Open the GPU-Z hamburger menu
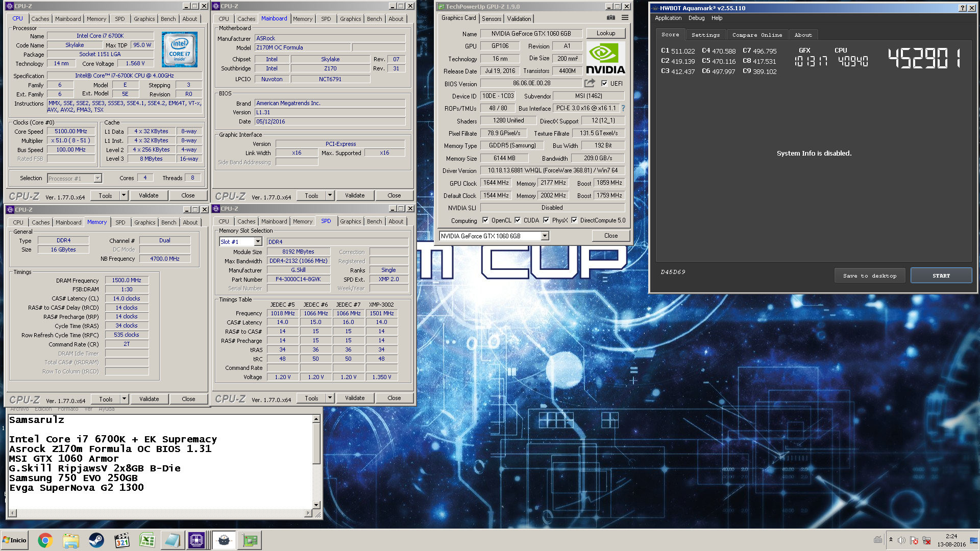 [x=625, y=18]
